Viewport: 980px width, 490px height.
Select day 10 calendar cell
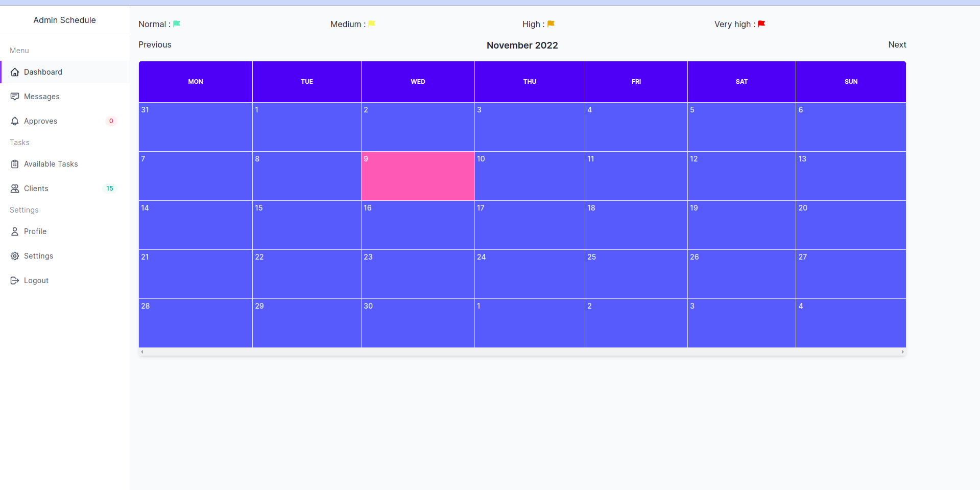pos(530,176)
